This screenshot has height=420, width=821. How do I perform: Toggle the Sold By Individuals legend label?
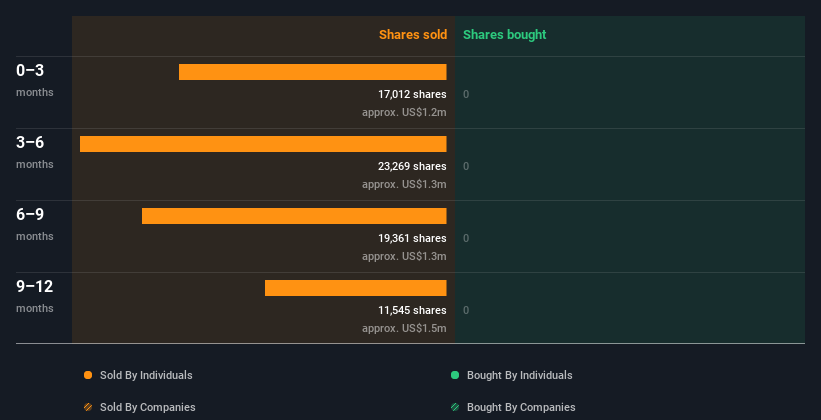click(146, 375)
